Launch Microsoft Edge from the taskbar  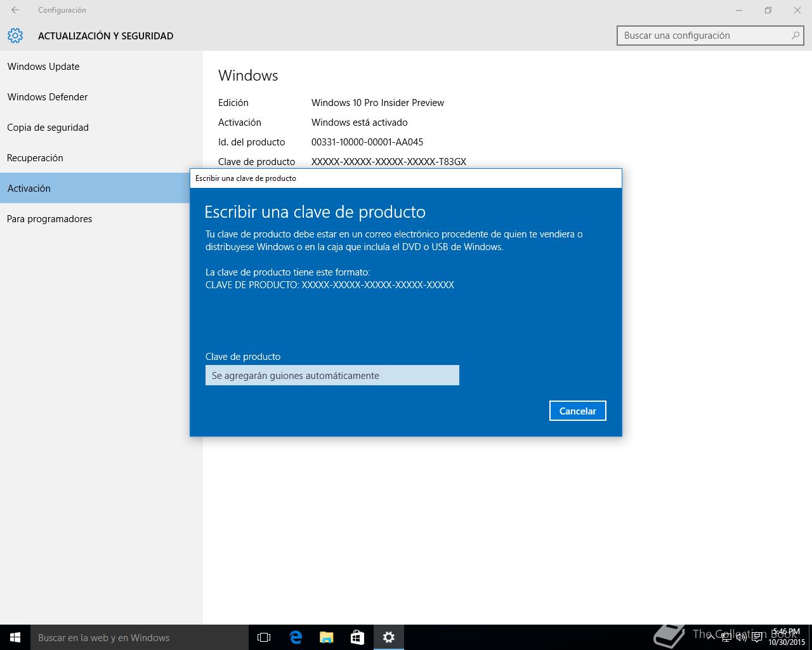[295, 637]
